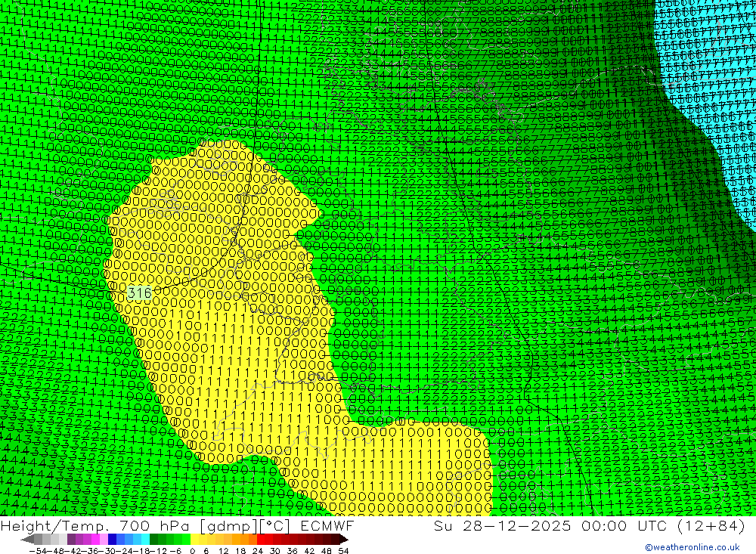Click the '54' label on the temperature scale
The image size is (756, 554).
point(343,551)
